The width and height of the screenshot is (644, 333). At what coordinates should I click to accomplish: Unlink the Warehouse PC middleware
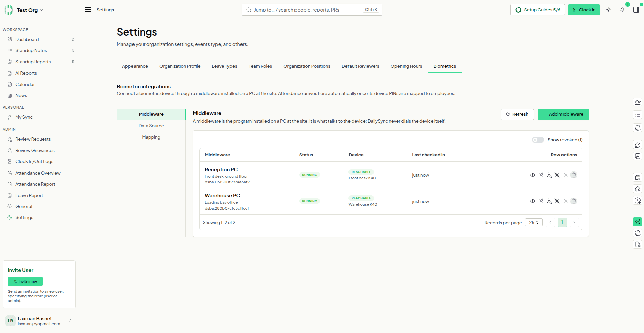pos(557,201)
